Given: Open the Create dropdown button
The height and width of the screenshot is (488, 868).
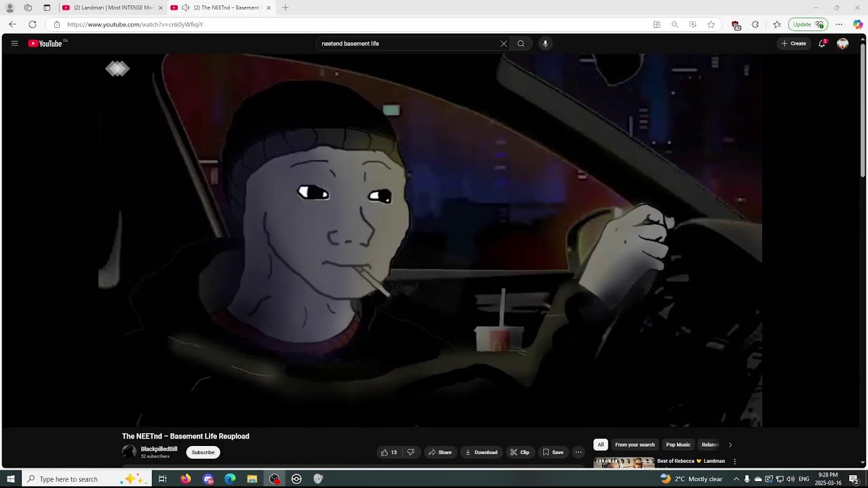Looking at the screenshot, I should (x=793, y=43).
